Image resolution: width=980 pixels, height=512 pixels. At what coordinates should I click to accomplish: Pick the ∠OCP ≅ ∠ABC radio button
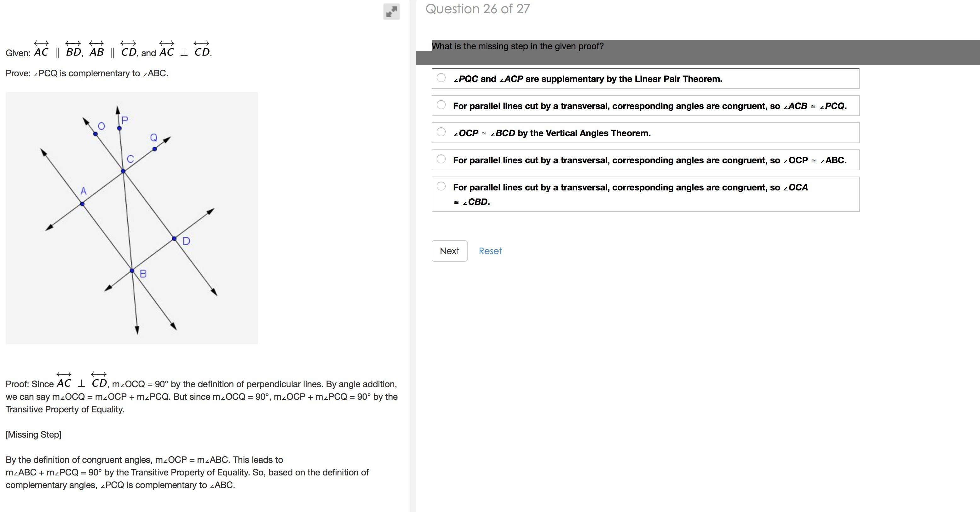(441, 159)
